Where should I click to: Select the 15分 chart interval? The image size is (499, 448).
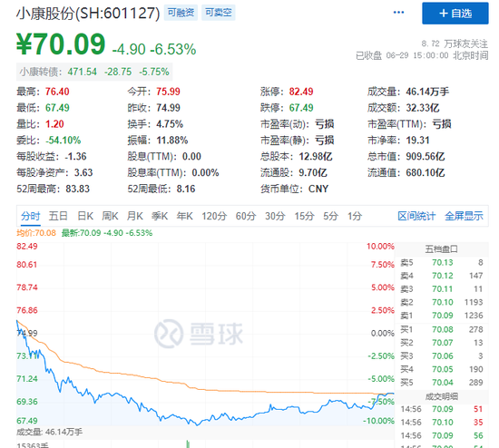point(304,217)
